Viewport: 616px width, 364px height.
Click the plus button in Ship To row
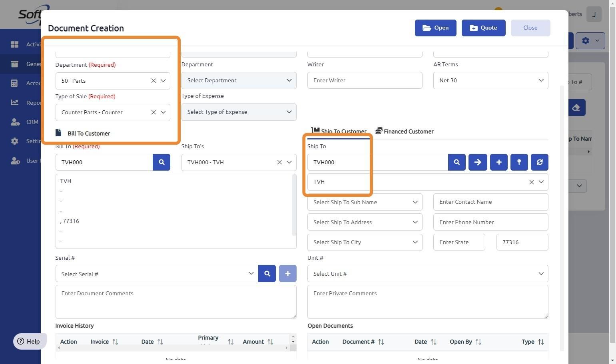[x=498, y=162]
